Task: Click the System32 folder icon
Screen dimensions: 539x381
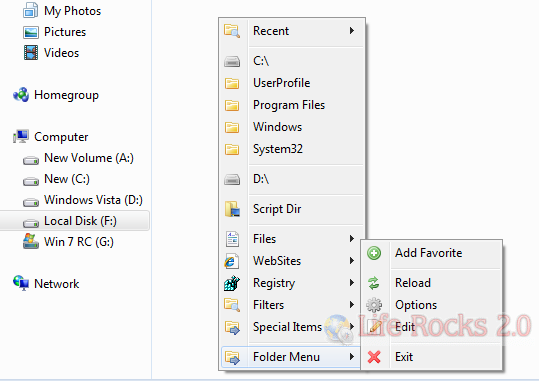Action: [232, 149]
